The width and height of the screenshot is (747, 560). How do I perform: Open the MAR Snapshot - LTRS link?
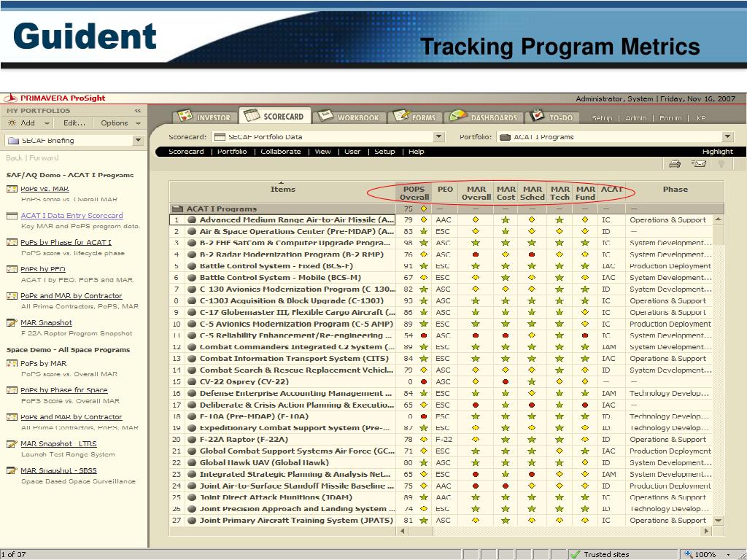[x=58, y=443]
